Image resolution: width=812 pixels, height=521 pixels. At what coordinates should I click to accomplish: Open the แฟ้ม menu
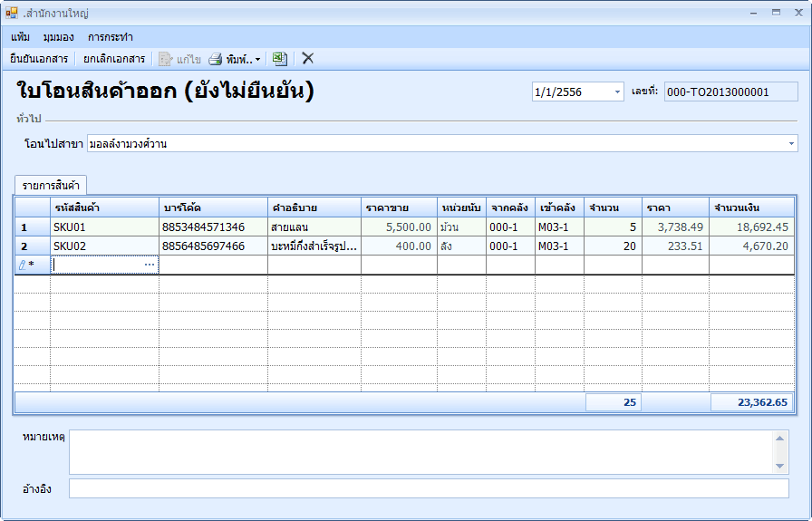point(21,37)
